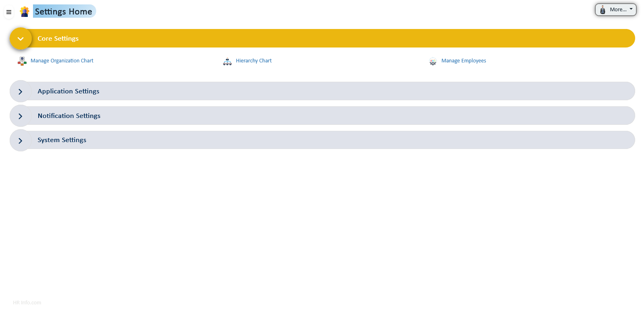This screenshot has width=644, height=312.
Task: Expand System Settings using its chevron
Action: pos(21,141)
